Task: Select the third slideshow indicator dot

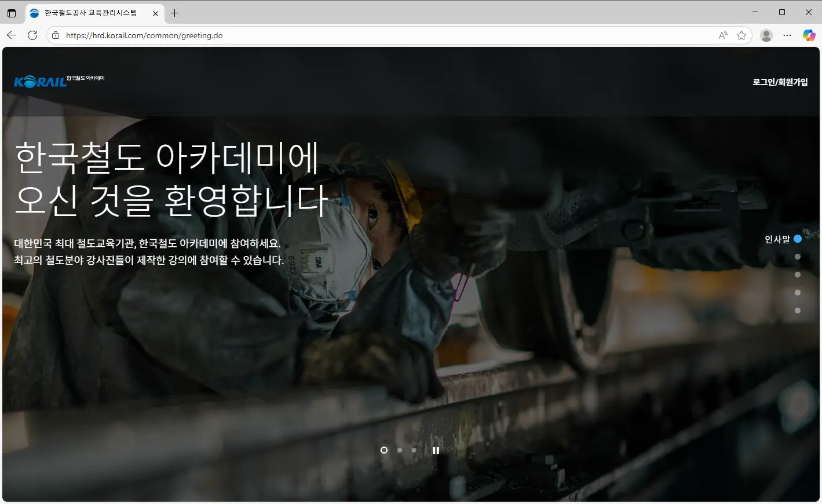Action: click(414, 450)
